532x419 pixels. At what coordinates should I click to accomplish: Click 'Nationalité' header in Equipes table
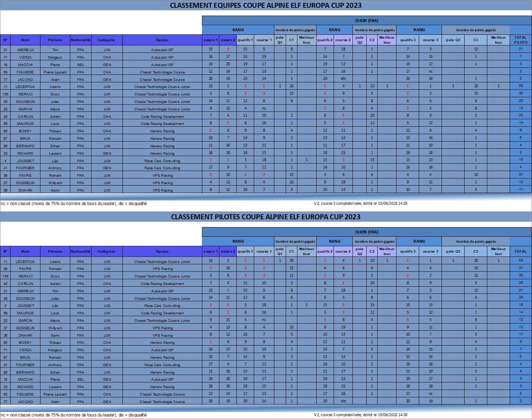(81, 40)
